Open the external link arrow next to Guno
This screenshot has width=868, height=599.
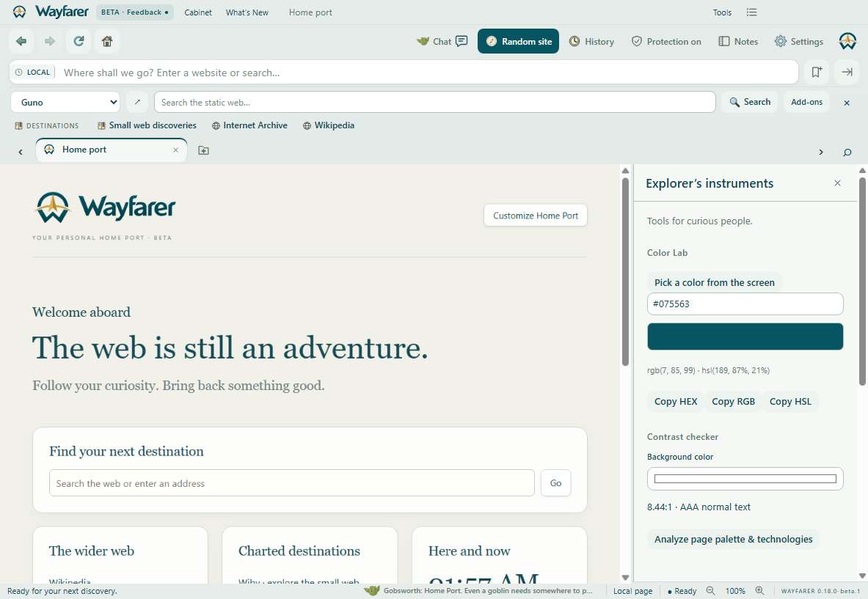point(137,103)
